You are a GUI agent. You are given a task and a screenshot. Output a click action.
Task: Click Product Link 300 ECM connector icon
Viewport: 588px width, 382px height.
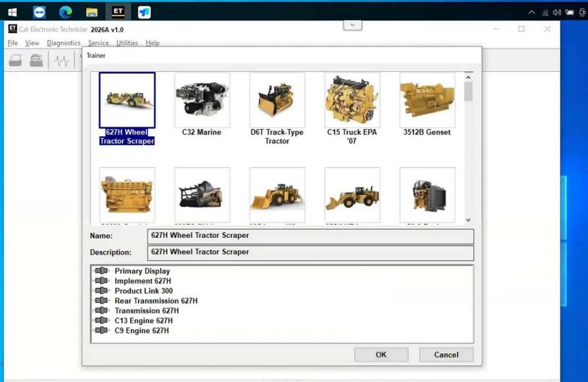(x=102, y=291)
